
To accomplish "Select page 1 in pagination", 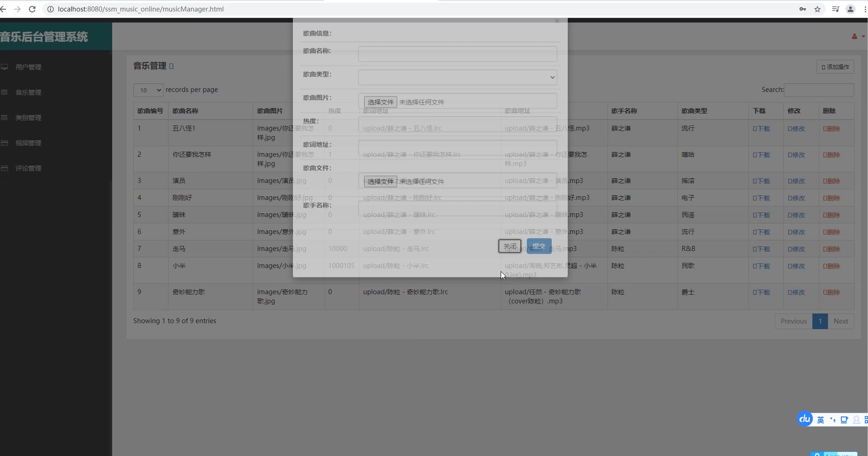I will pos(820,321).
